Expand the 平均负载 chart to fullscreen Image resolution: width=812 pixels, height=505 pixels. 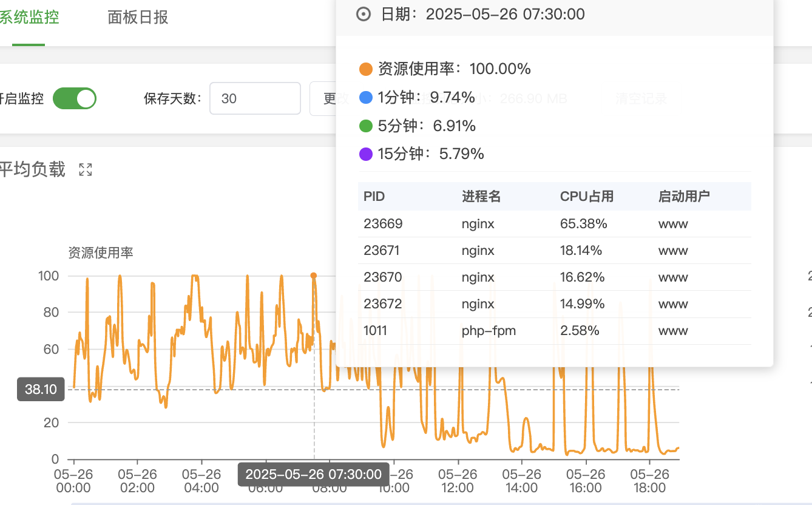point(86,170)
